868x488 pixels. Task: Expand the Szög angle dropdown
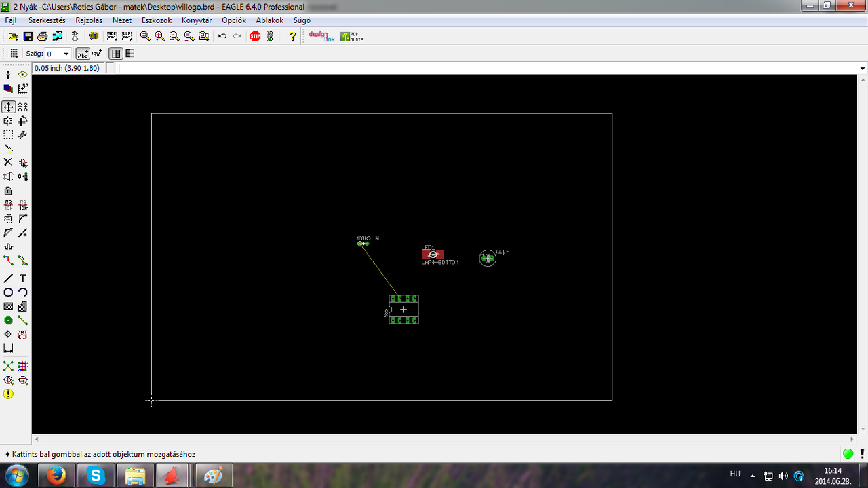[66, 54]
